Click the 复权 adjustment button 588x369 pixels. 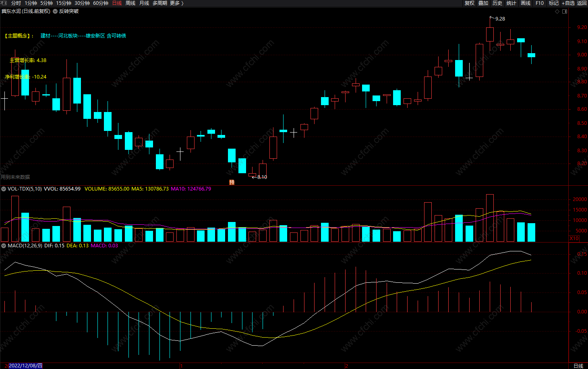coord(470,3)
